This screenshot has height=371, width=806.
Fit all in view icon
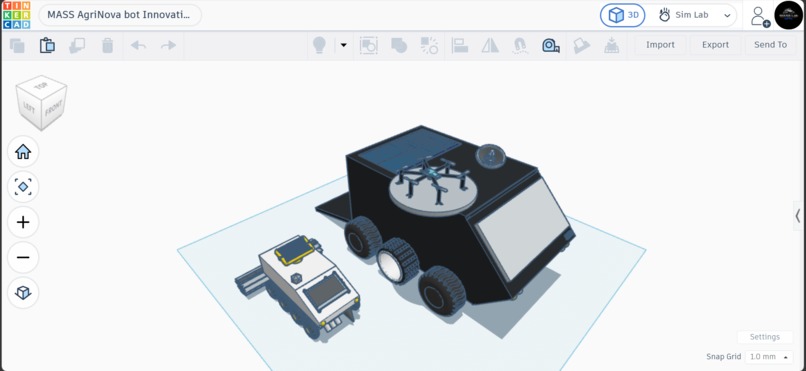[23, 187]
